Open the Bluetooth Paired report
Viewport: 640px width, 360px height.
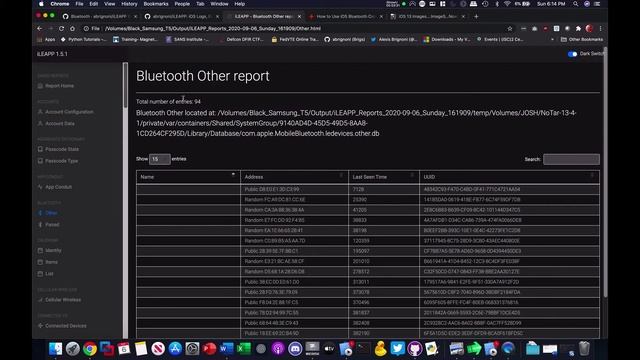point(49,224)
